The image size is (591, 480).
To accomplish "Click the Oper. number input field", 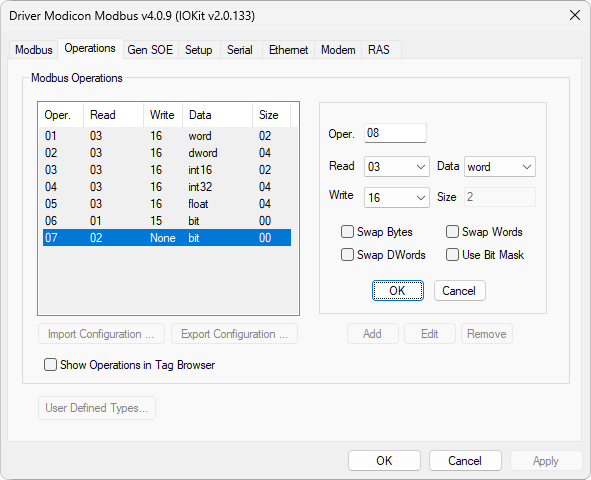I will click(395, 133).
